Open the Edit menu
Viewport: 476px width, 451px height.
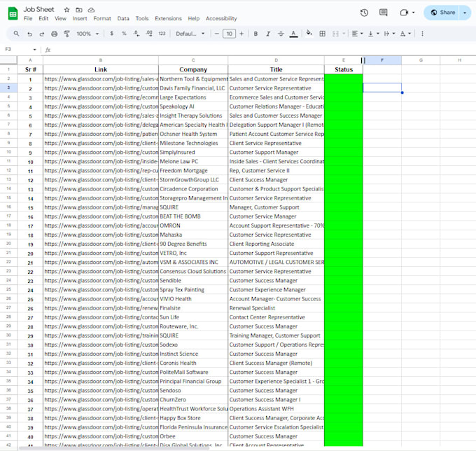pos(43,18)
